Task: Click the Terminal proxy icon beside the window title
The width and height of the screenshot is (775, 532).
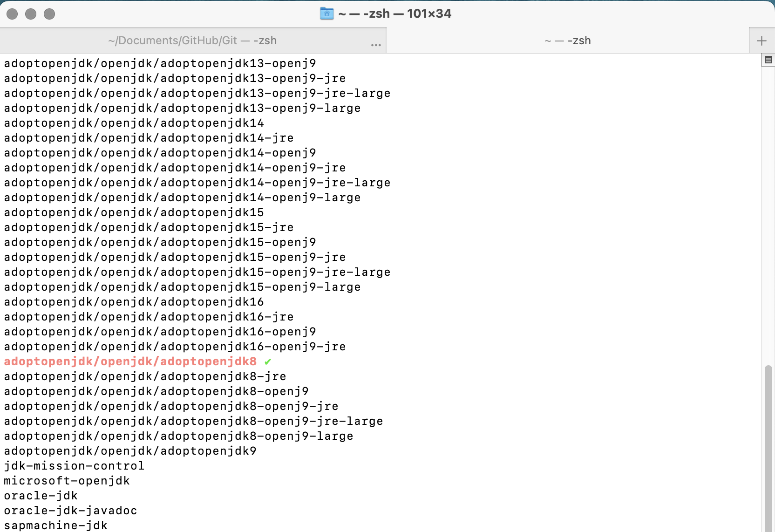Action: tap(327, 14)
